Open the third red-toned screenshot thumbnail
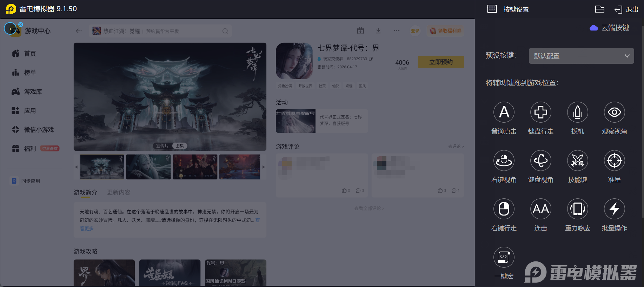The height and width of the screenshot is (287, 644). (195, 167)
